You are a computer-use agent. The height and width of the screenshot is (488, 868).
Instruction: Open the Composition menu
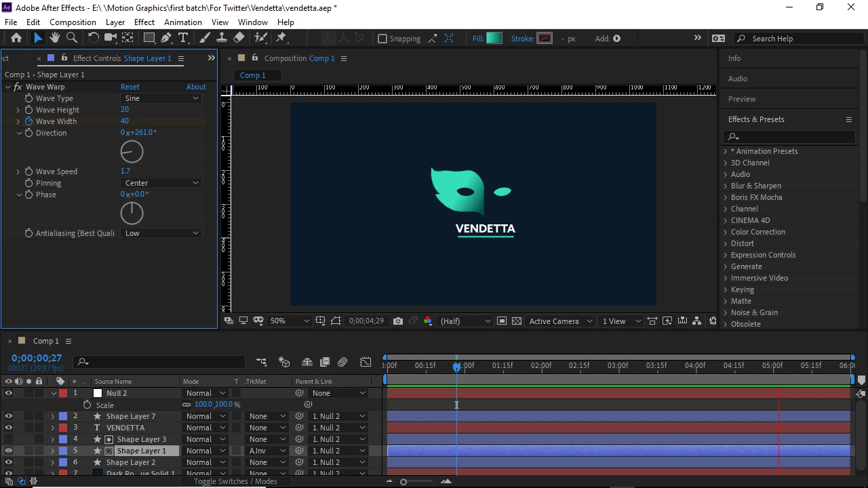tap(73, 22)
